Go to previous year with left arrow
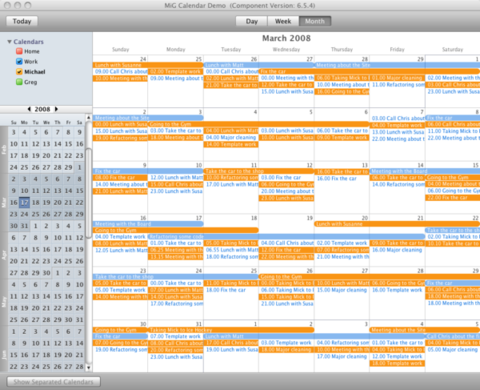Viewport: 480px width, 390px height. click(x=29, y=109)
